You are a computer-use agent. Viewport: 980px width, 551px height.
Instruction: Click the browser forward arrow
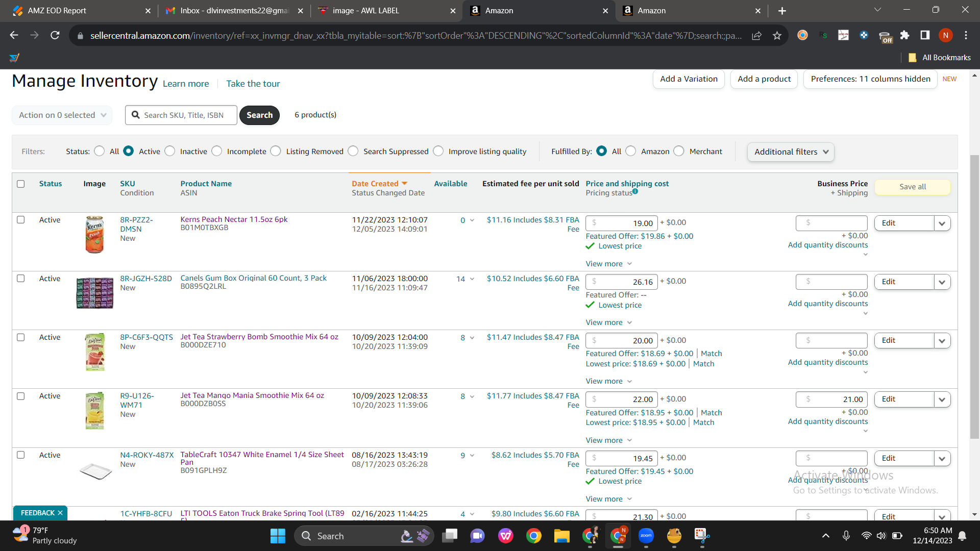(x=34, y=35)
